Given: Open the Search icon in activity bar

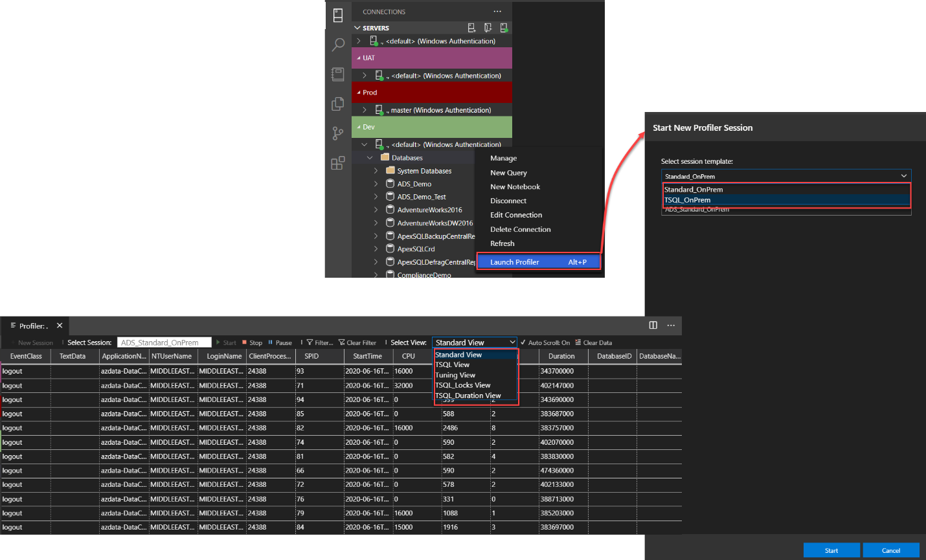Looking at the screenshot, I should pyautogui.click(x=338, y=45).
